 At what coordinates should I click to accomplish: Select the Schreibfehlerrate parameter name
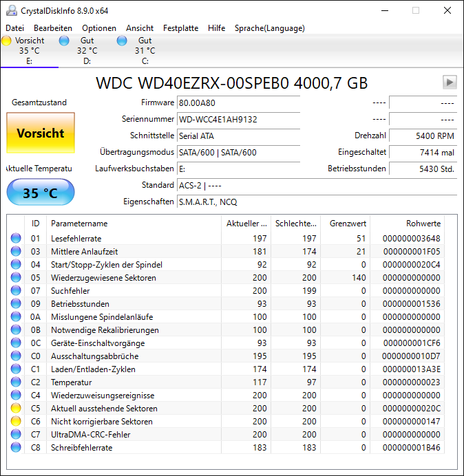click(81, 448)
